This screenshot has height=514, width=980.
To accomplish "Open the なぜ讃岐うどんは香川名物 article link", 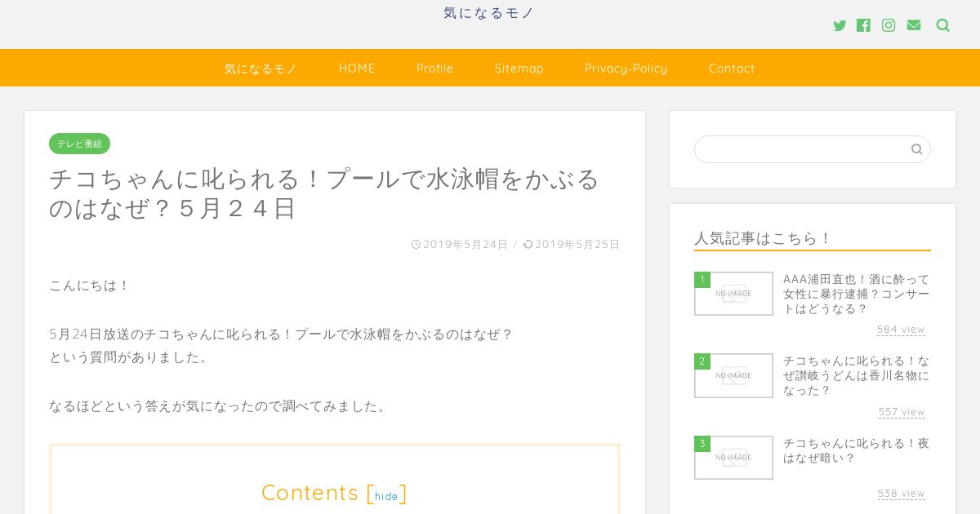I will (857, 375).
